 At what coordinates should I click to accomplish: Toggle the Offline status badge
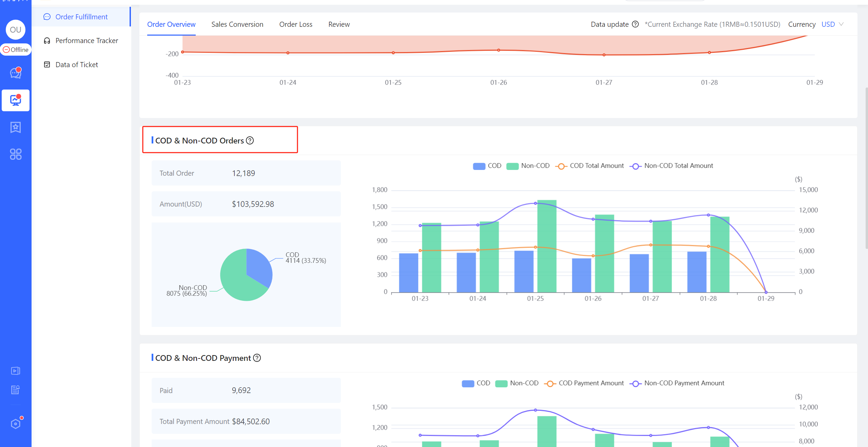[x=16, y=50]
